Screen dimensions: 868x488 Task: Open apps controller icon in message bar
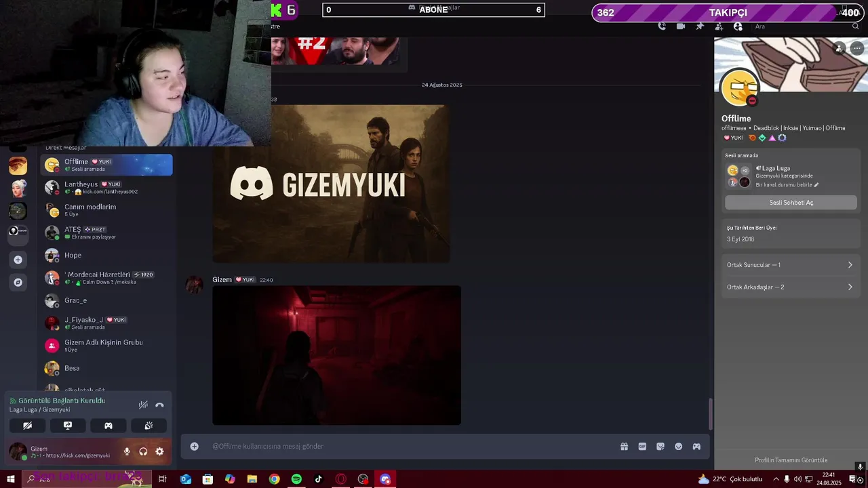pos(696,446)
